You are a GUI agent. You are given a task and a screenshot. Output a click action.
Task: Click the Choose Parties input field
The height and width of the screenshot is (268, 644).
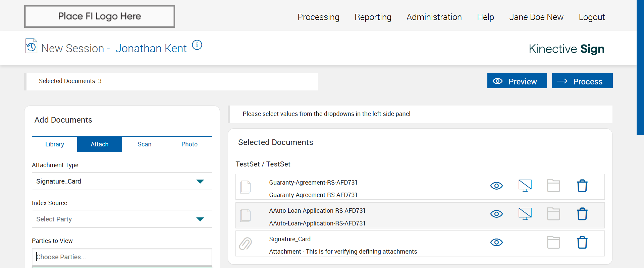click(122, 257)
